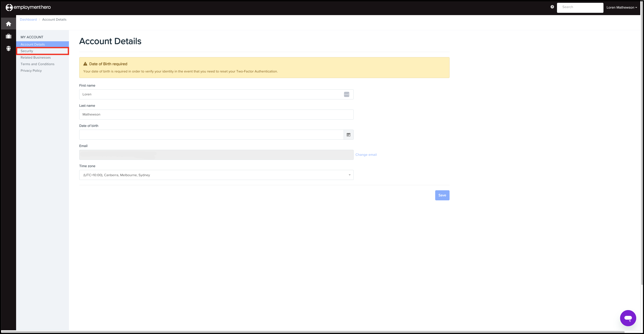The height and width of the screenshot is (334, 644).
Task: Click the people icon in left sidebar
Action: (8, 48)
